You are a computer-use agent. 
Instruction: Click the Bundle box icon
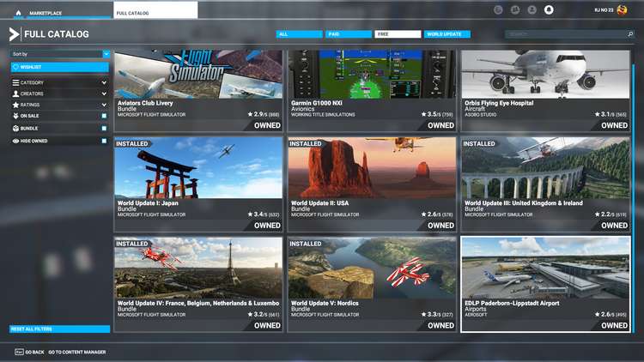point(15,129)
